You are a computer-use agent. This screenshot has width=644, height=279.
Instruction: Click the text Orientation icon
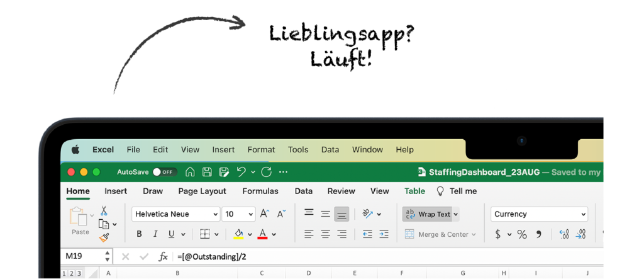point(368,214)
